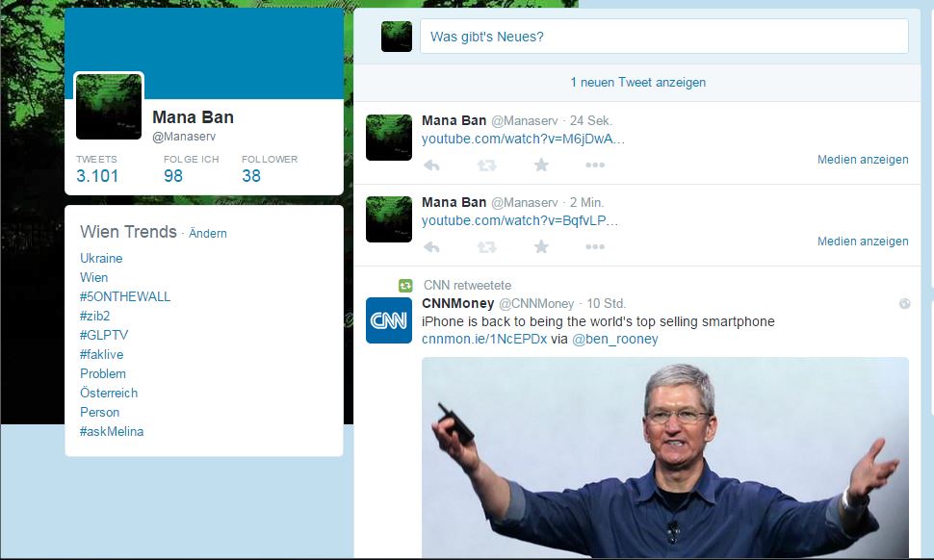Show '1 neuen Tweet anzeigen'
Viewport: 934px width, 560px height.
[x=637, y=82]
